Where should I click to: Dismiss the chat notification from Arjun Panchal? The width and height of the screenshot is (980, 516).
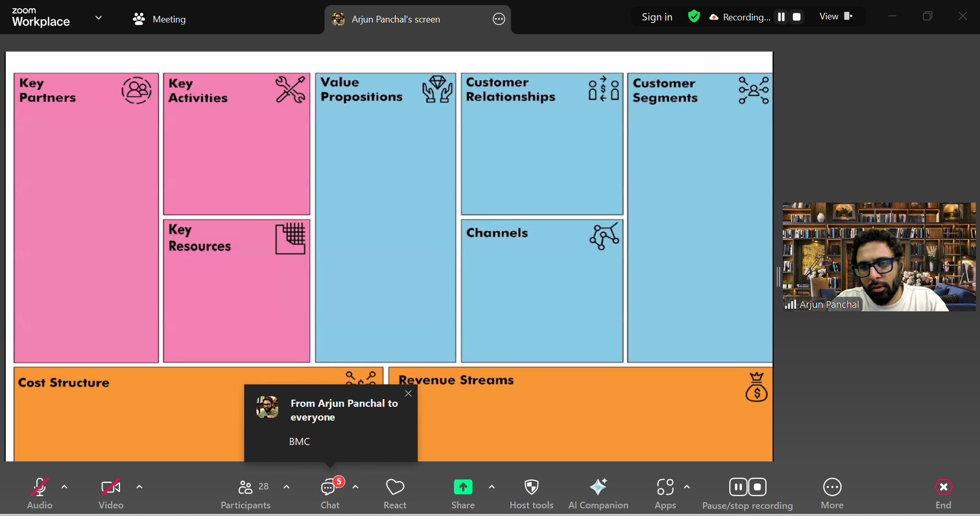[408, 394]
